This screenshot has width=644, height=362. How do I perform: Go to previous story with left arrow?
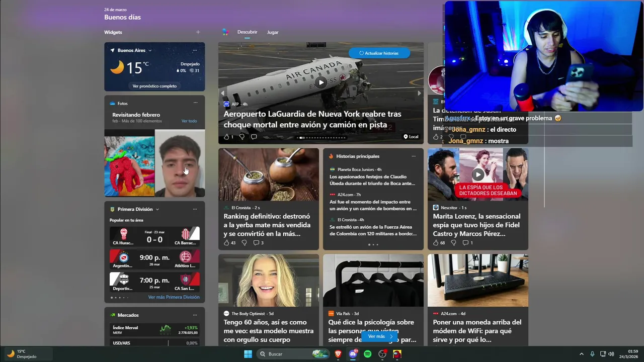223,93
